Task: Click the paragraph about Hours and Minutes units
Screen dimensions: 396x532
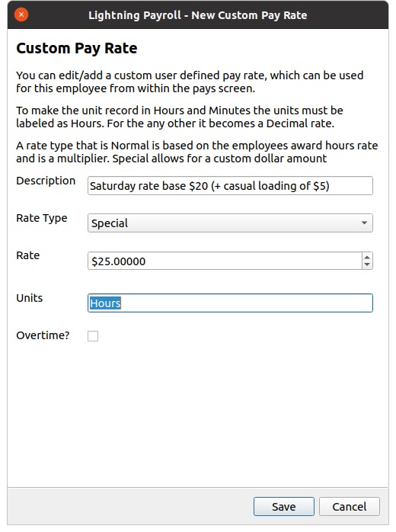Action: click(x=180, y=117)
